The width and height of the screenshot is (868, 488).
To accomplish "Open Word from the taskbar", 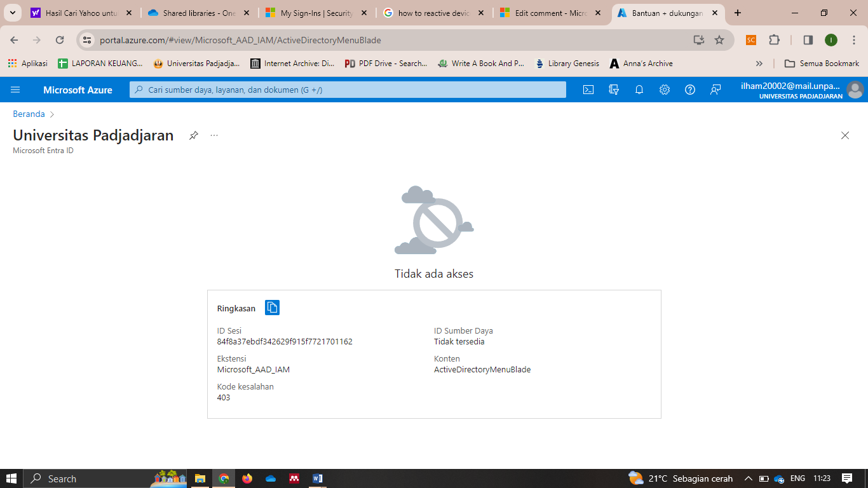I will pos(318,478).
